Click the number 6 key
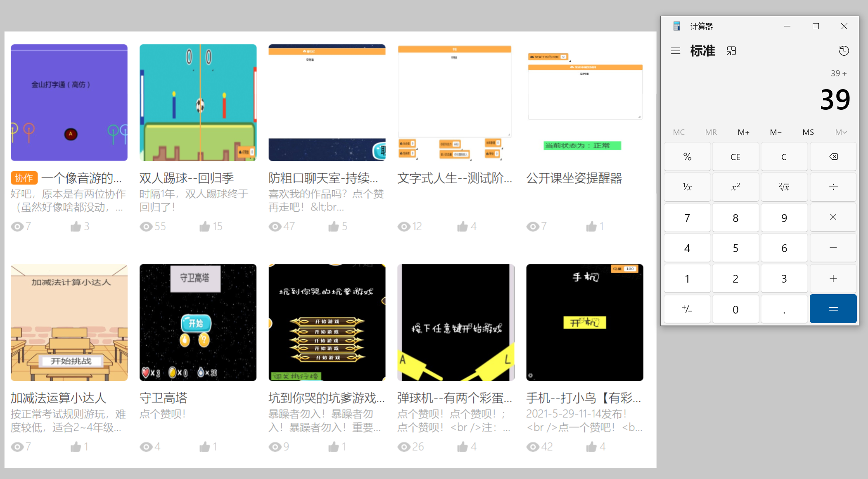Image resolution: width=868 pixels, height=479 pixels. pyautogui.click(x=784, y=248)
